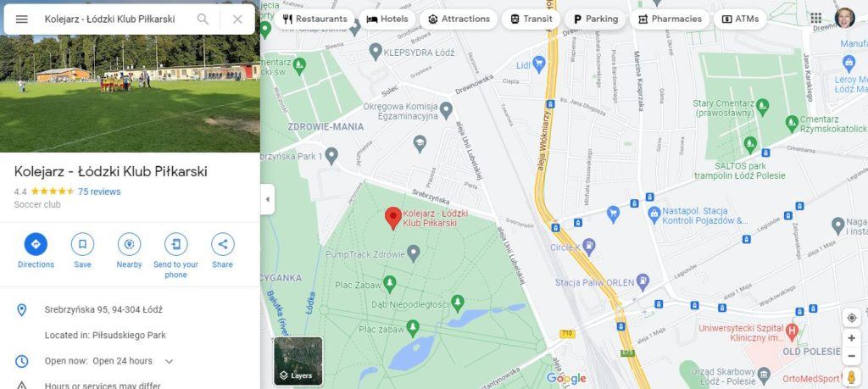868x389 pixels.
Task: Select the Stacja Paliw ORLEN marker
Action: pyautogui.click(x=643, y=281)
